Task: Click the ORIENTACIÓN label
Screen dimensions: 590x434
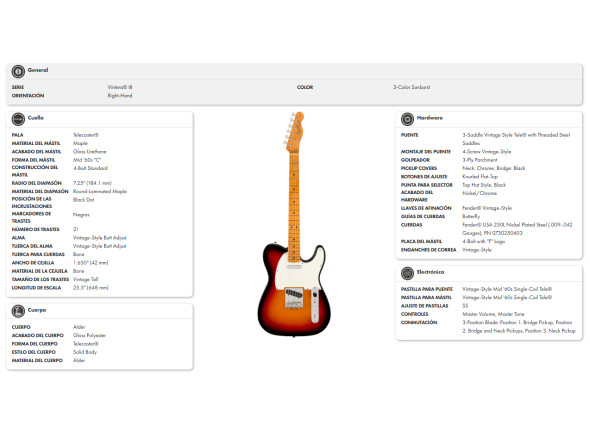Action: coord(28,96)
